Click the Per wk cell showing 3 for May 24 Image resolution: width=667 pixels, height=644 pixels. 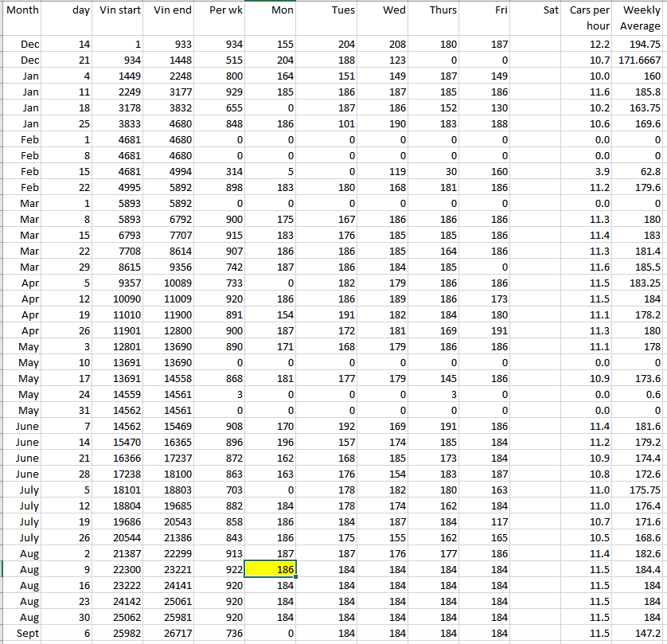pyautogui.click(x=220, y=395)
